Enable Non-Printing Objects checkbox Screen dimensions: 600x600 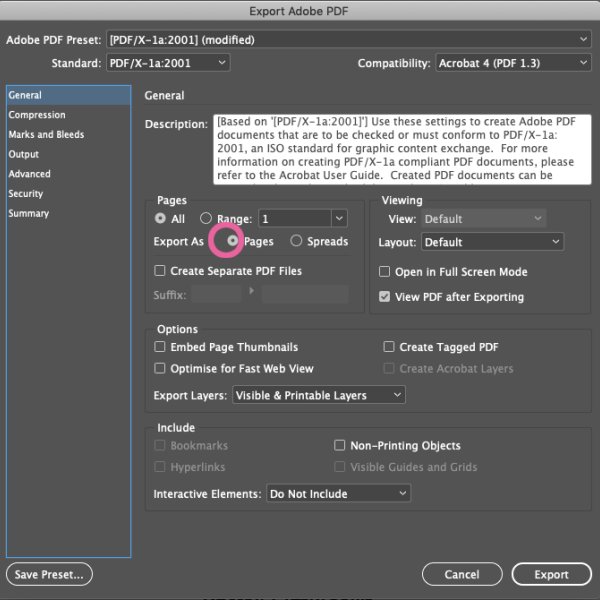(x=339, y=445)
